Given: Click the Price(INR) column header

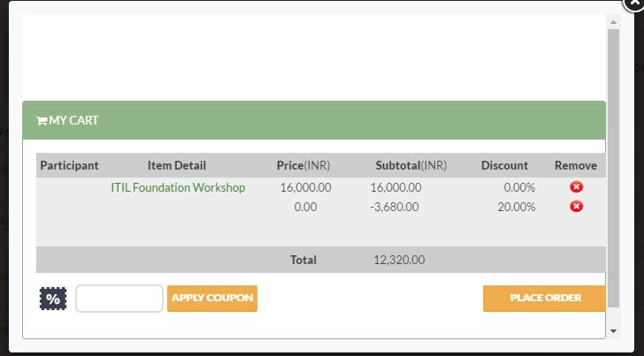Looking at the screenshot, I should (x=303, y=165).
